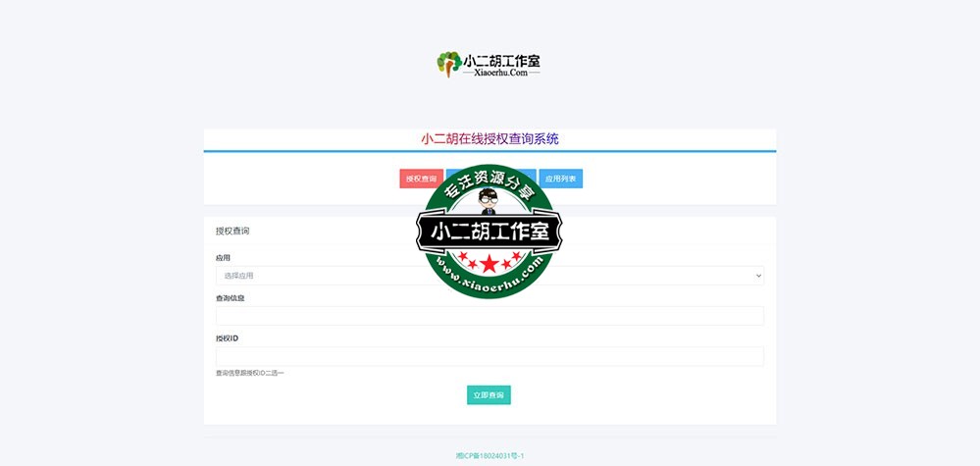Open the red 授权查询 tab button
Screen dimensions: 980x466
pyautogui.click(x=421, y=180)
